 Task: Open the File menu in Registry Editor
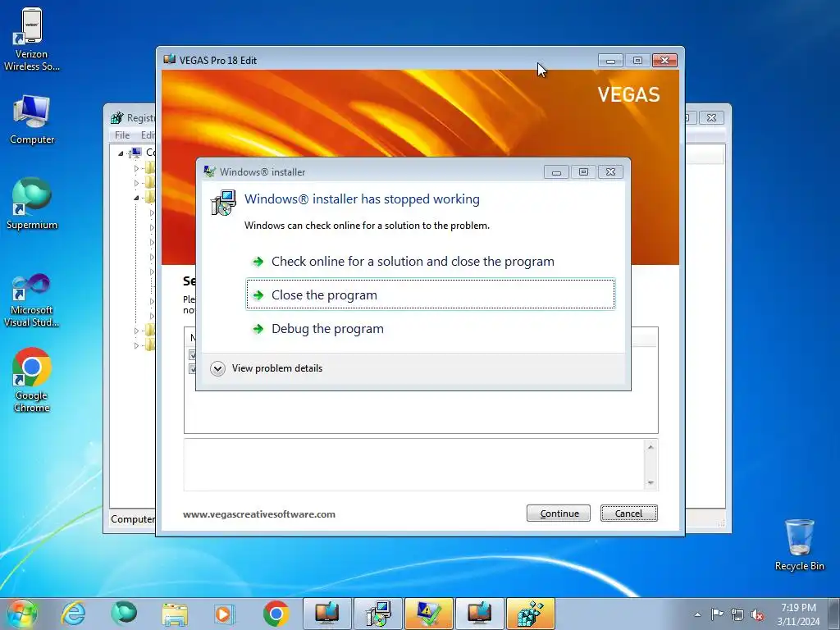122,135
